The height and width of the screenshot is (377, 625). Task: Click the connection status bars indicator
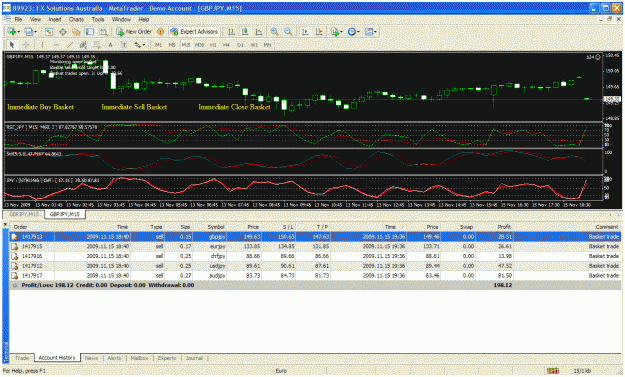point(552,371)
